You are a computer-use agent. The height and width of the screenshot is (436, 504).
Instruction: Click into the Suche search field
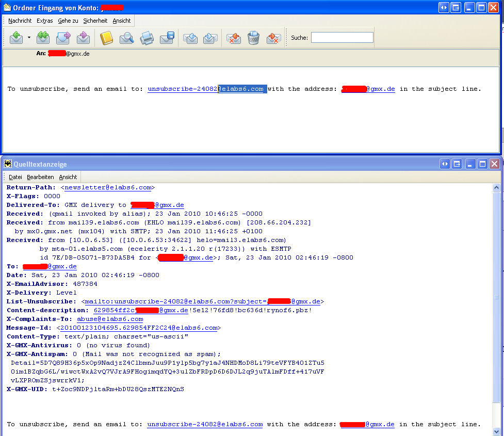(342, 38)
